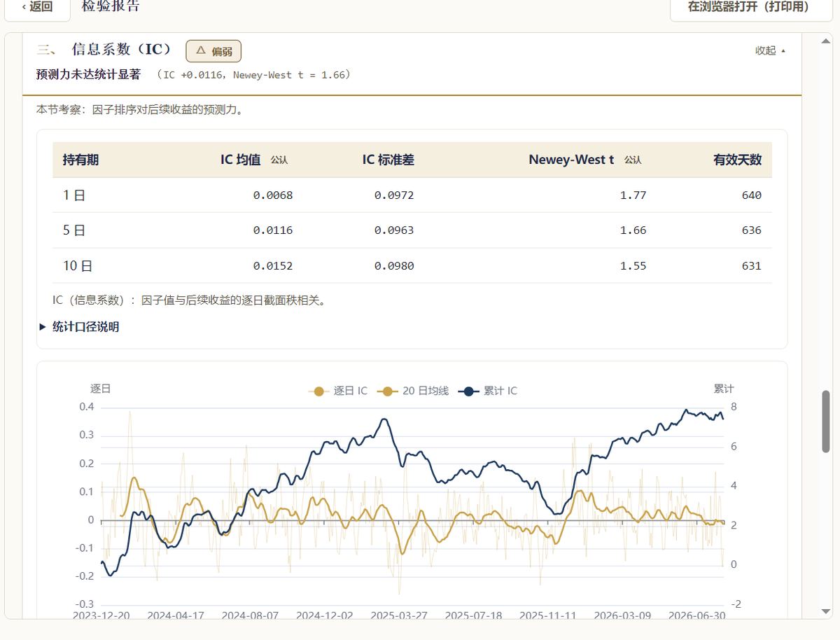Select the IC 标准差 column header

[x=388, y=160]
